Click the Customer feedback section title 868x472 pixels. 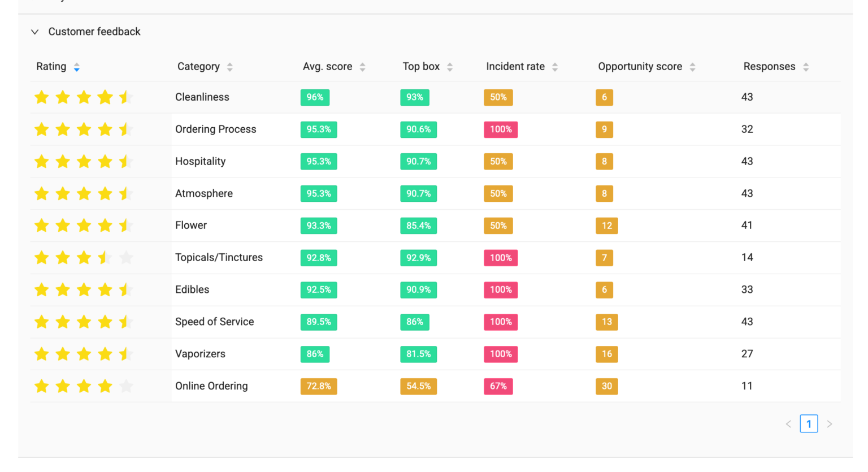(94, 32)
